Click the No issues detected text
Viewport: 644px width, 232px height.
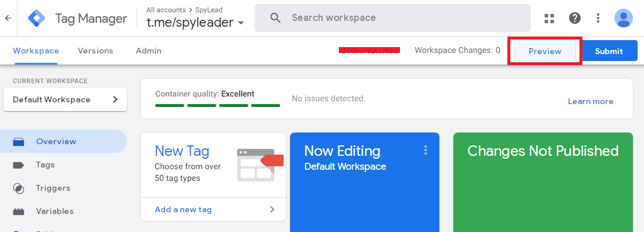[328, 98]
